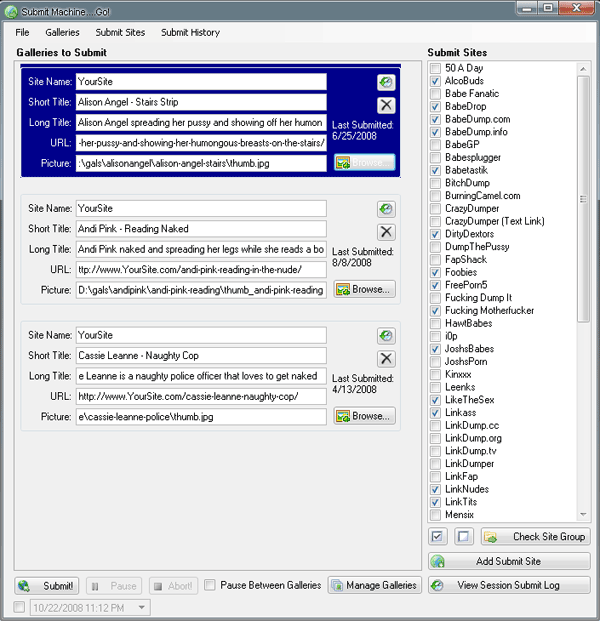Toggle the schedule checkbox beside the date field
Image resolution: width=600 pixels, height=621 pixels.
click(20, 608)
